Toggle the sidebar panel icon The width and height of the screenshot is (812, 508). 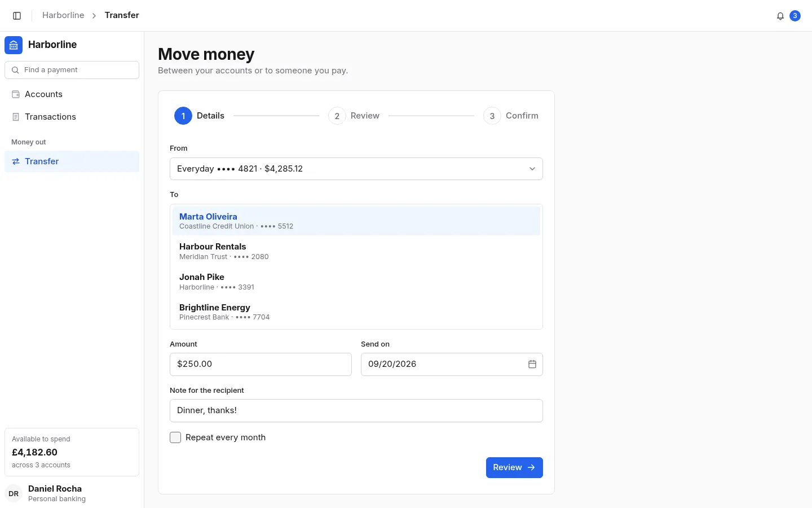17,16
